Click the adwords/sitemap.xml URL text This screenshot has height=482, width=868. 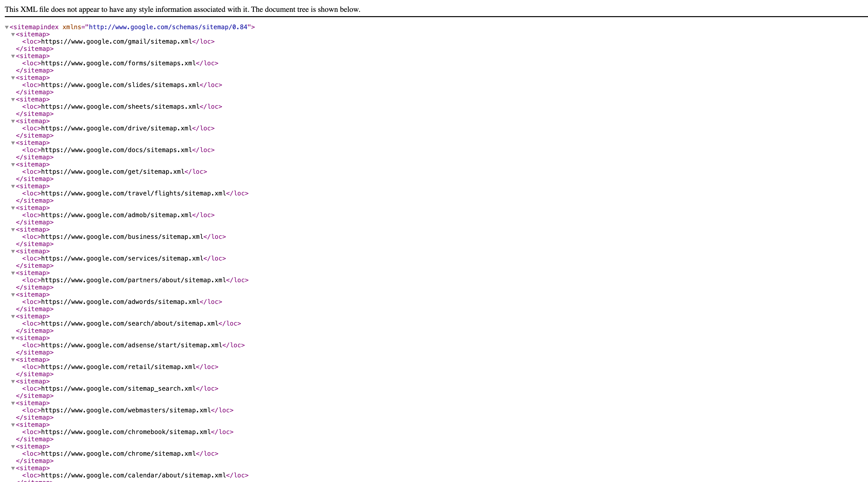click(x=120, y=302)
